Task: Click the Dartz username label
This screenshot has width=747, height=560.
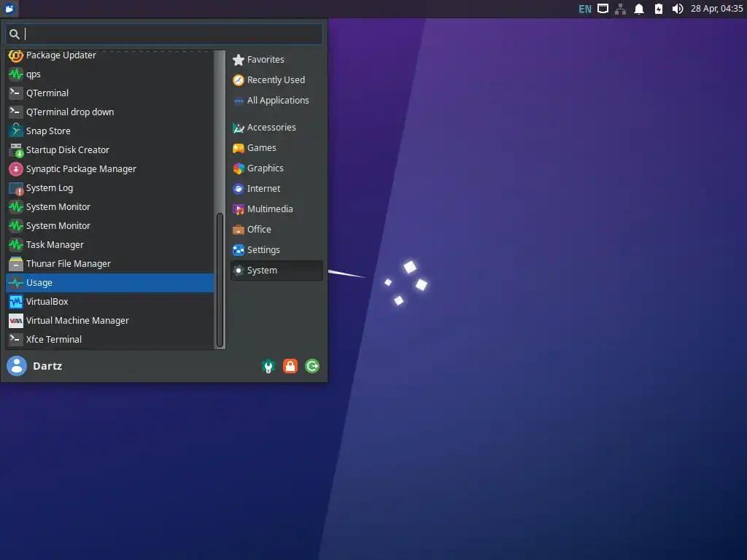Action: (x=47, y=366)
